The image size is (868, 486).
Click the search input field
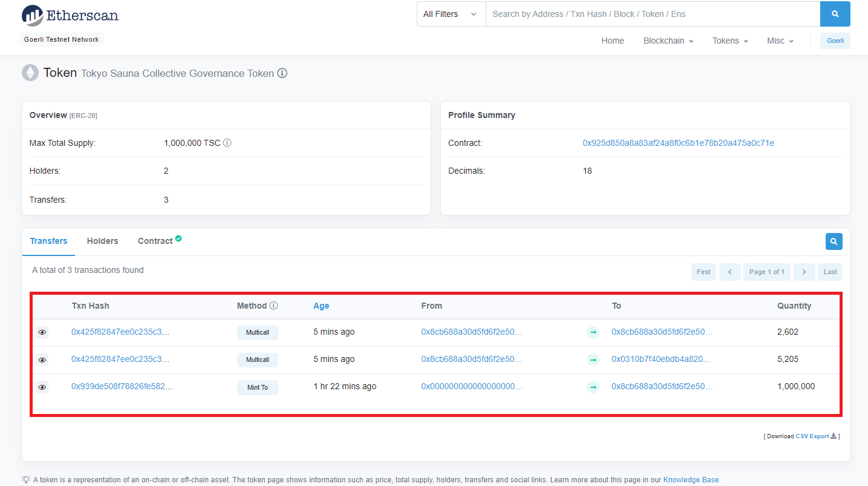653,14
